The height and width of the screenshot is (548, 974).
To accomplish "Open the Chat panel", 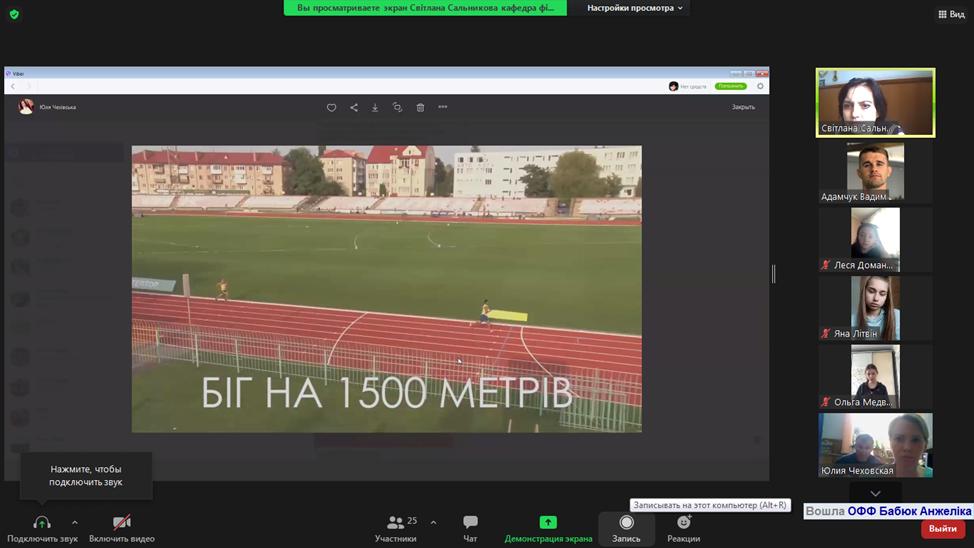I will coord(470,528).
